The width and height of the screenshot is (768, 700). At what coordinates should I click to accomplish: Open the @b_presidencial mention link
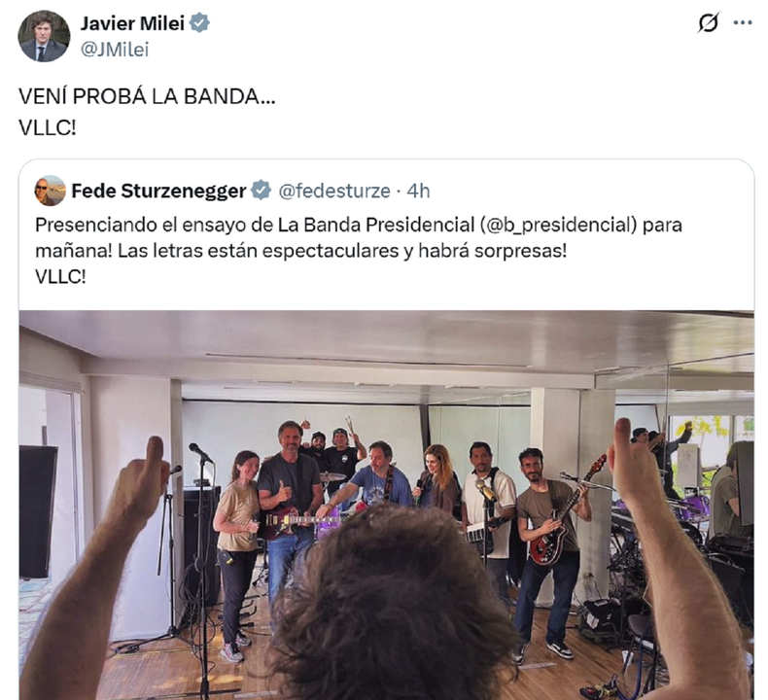click(x=558, y=225)
